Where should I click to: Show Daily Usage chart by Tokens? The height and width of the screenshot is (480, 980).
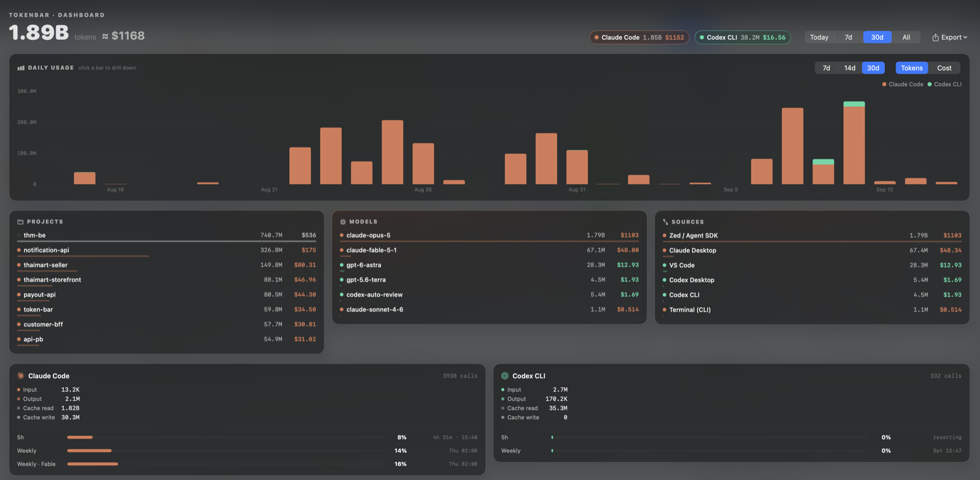click(911, 68)
